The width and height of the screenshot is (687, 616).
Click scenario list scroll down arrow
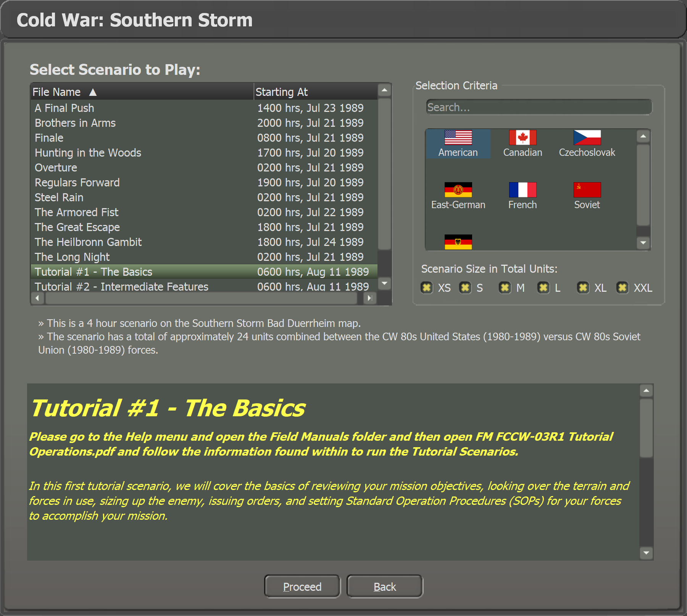(x=384, y=283)
